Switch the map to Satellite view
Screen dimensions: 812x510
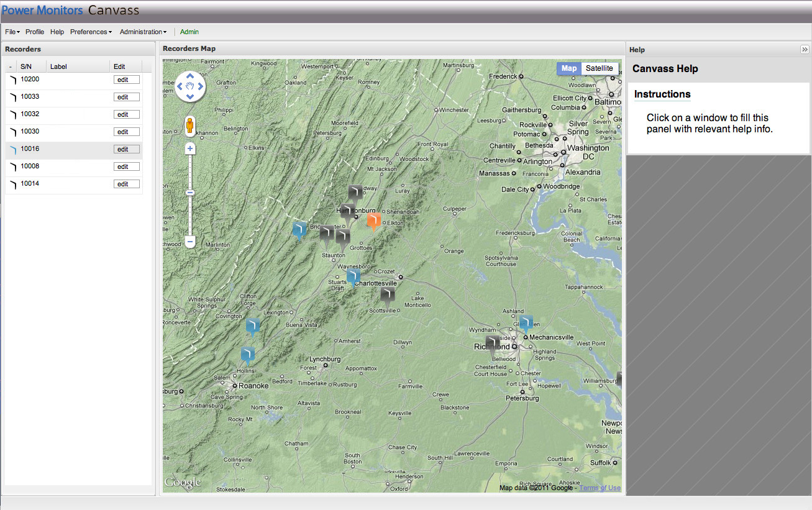pos(598,68)
